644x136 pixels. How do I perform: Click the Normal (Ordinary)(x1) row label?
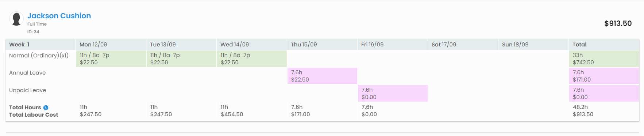point(39,56)
